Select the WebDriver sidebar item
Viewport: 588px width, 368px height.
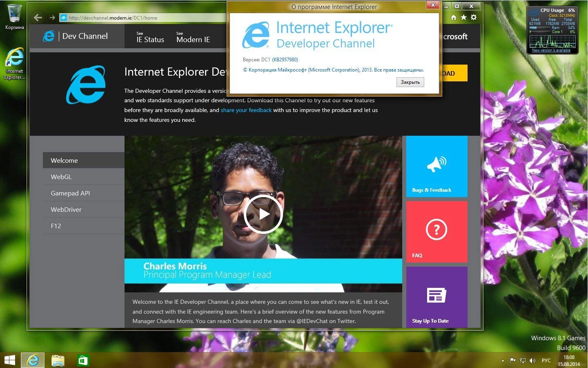(83, 209)
